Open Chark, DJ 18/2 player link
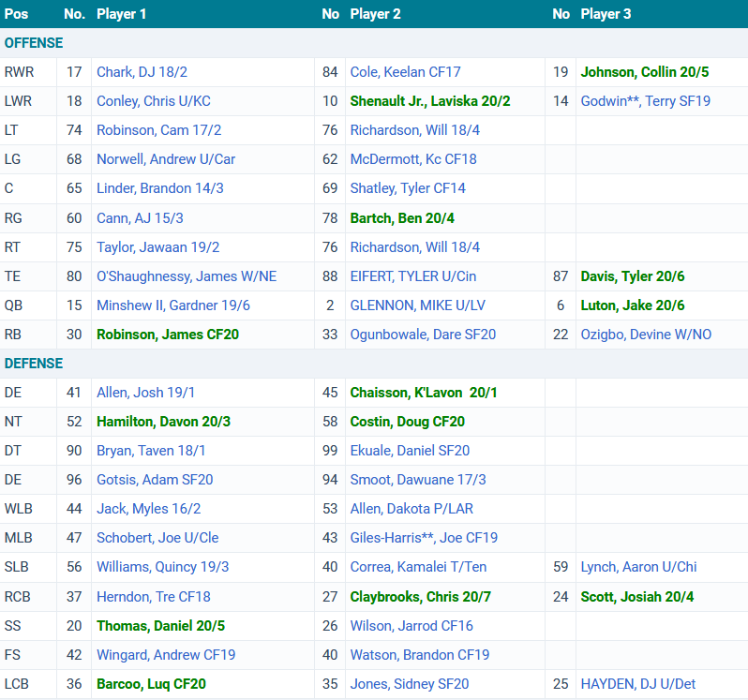Viewport: 748px width, 700px height. coord(142,72)
